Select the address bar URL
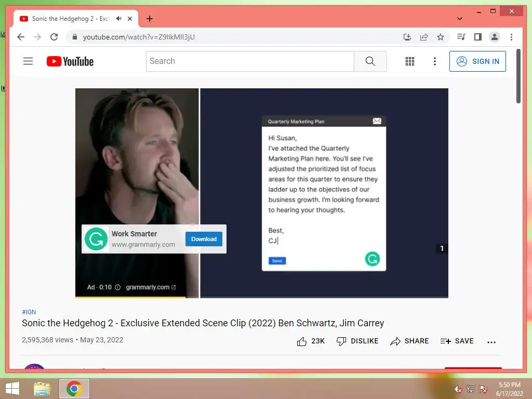This screenshot has height=399, width=532. 139,37
